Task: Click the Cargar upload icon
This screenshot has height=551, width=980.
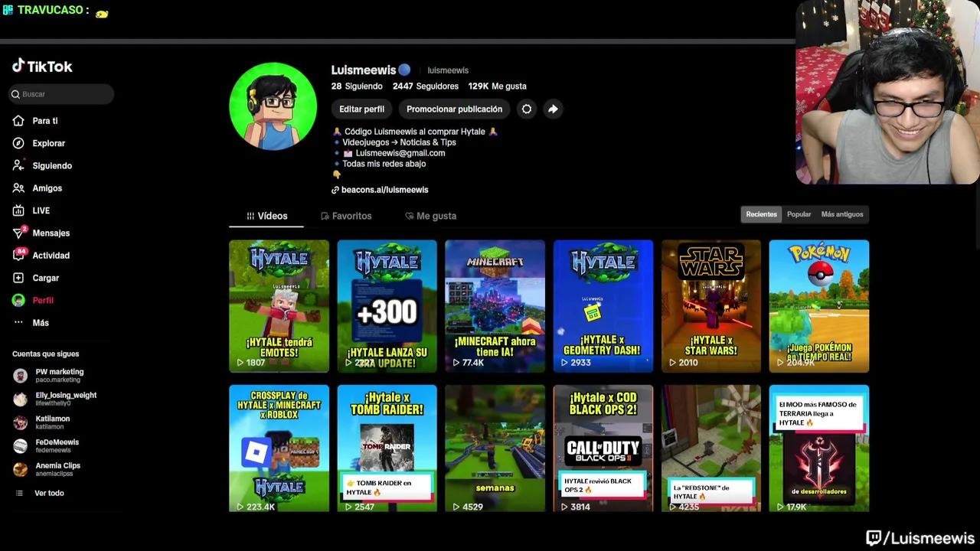Action: coord(18,278)
